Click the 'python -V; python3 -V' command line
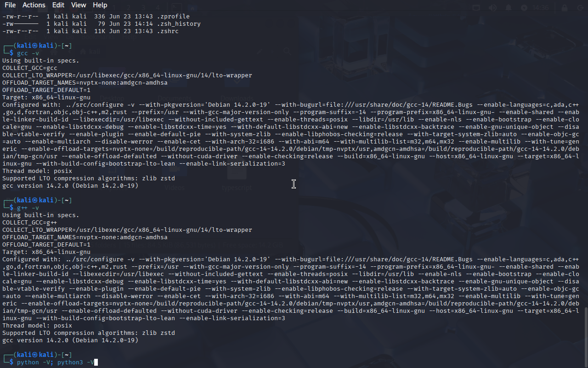 tap(55, 362)
